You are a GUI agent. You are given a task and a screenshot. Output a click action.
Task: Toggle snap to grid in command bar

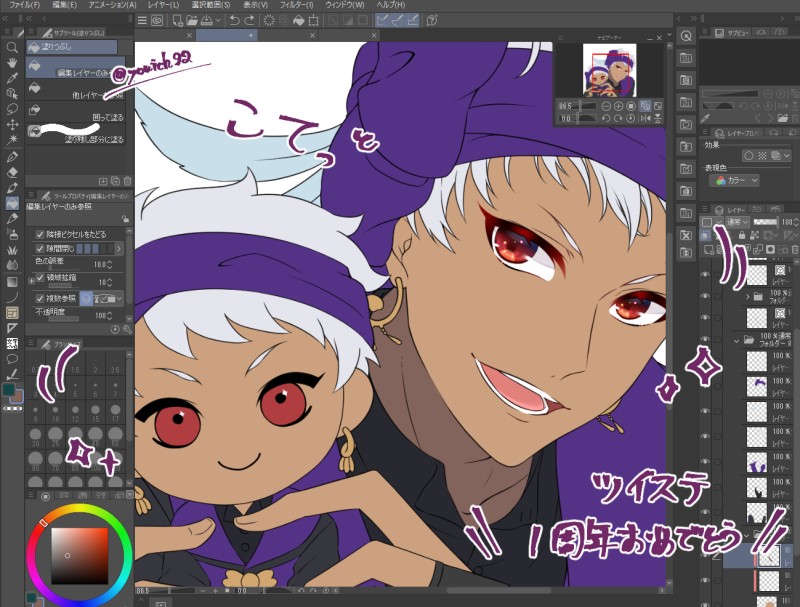tap(412, 20)
